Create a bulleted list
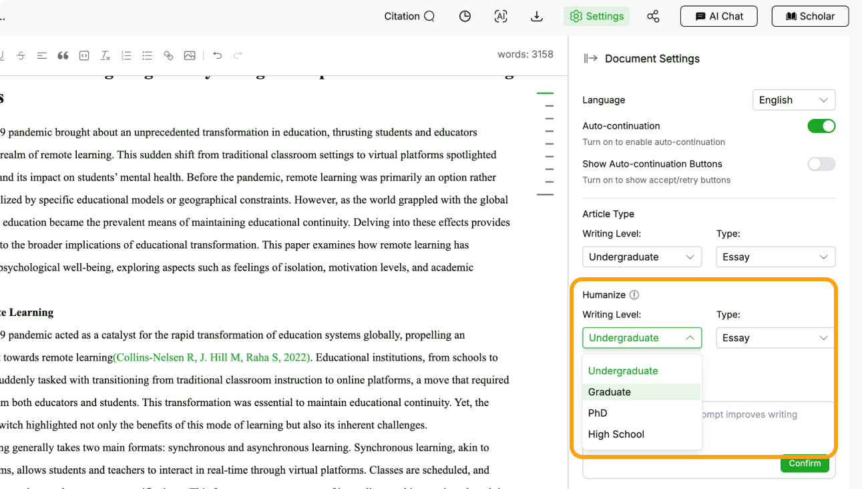The width and height of the screenshot is (868, 489). (148, 55)
